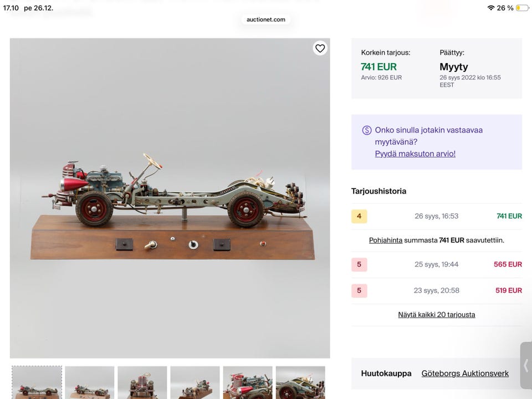Viewport: 532px width, 399px height.
Task: Click the yellow bidder 4 badge
Action: [359, 216]
